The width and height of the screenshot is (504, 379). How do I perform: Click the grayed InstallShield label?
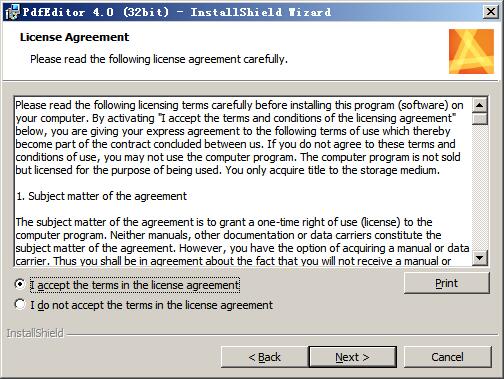[35, 333]
